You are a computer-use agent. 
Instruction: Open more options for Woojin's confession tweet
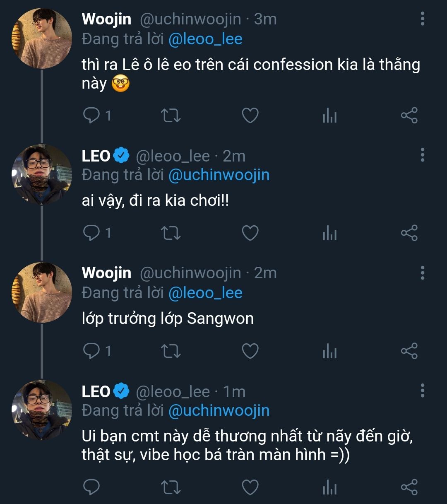coord(422,19)
